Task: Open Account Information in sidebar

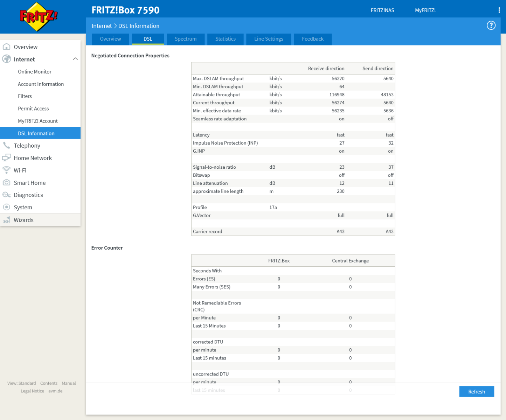Action: click(40, 84)
